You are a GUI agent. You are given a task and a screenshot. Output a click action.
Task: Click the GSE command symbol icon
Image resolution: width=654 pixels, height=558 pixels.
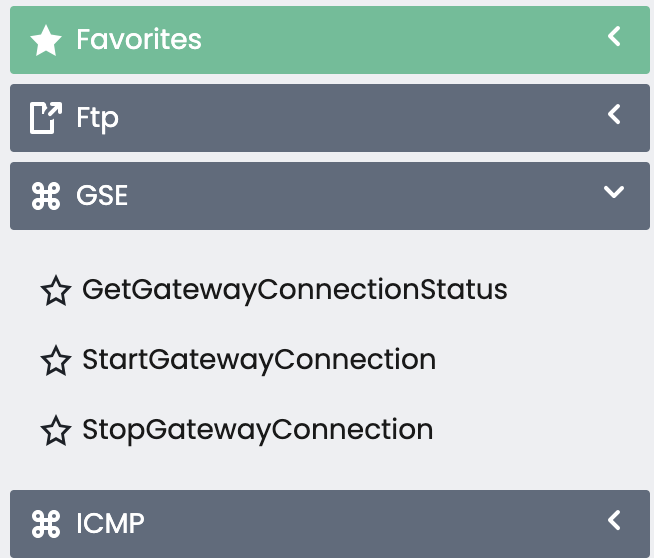coord(46,196)
